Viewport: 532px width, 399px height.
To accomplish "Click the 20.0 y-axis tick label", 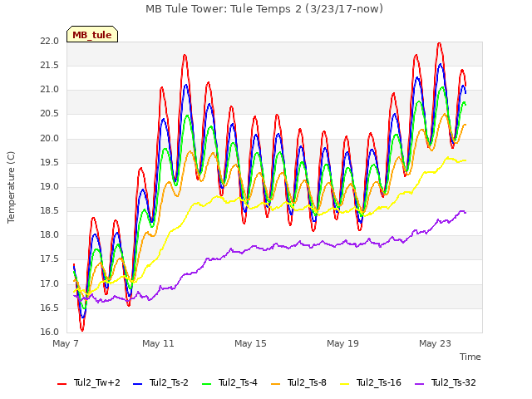I will click(x=50, y=139).
